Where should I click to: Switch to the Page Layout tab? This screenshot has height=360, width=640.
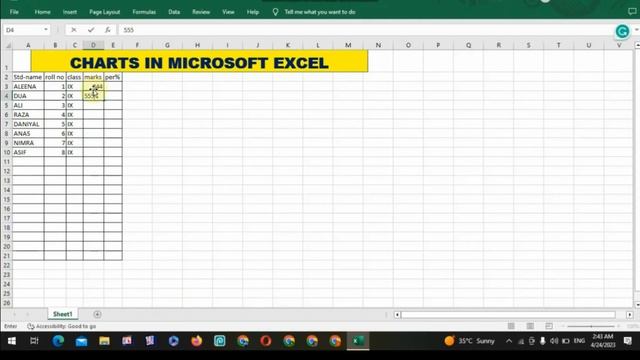(104, 12)
